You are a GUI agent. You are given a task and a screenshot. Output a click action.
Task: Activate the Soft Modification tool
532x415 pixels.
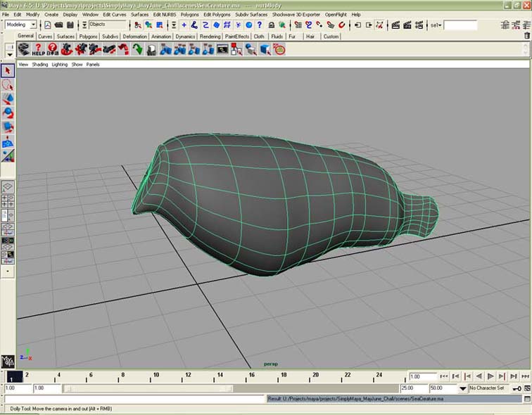pyautogui.click(x=8, y=141)
